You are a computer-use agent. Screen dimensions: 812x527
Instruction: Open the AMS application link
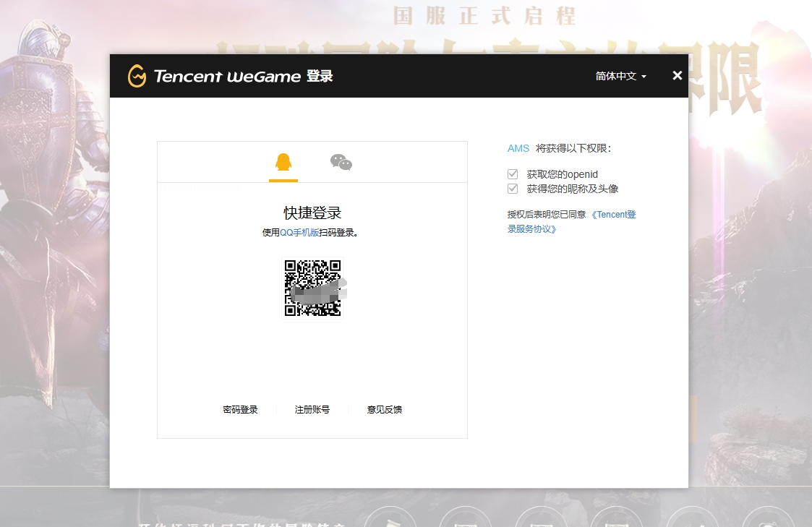(518, 148)
